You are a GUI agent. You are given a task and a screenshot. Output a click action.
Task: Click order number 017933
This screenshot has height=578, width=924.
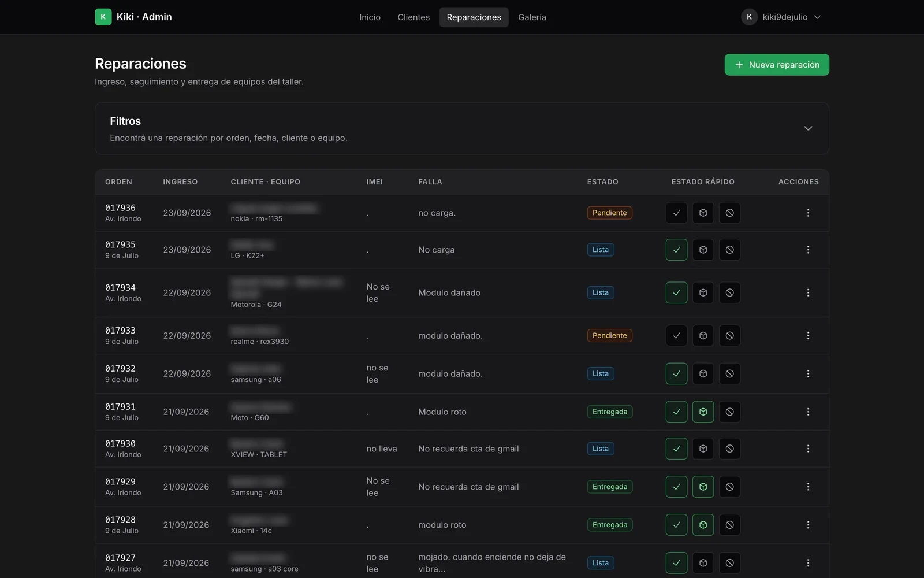pos(120,331)
